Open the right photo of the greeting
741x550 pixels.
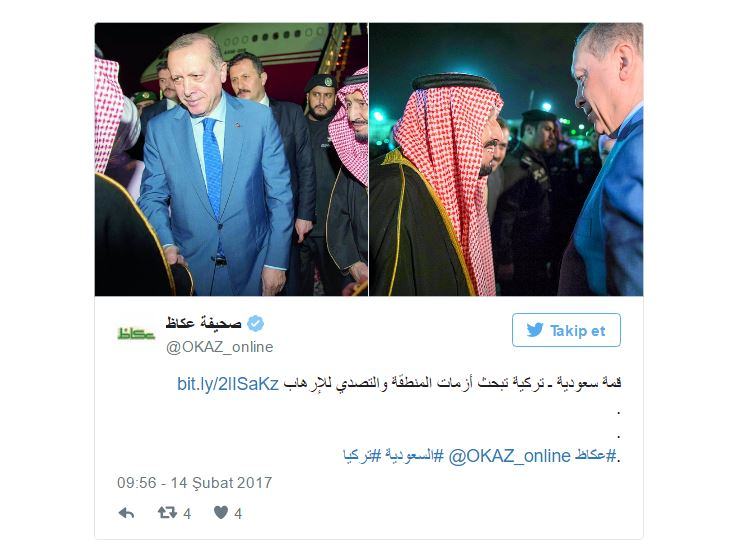point(506,159)
